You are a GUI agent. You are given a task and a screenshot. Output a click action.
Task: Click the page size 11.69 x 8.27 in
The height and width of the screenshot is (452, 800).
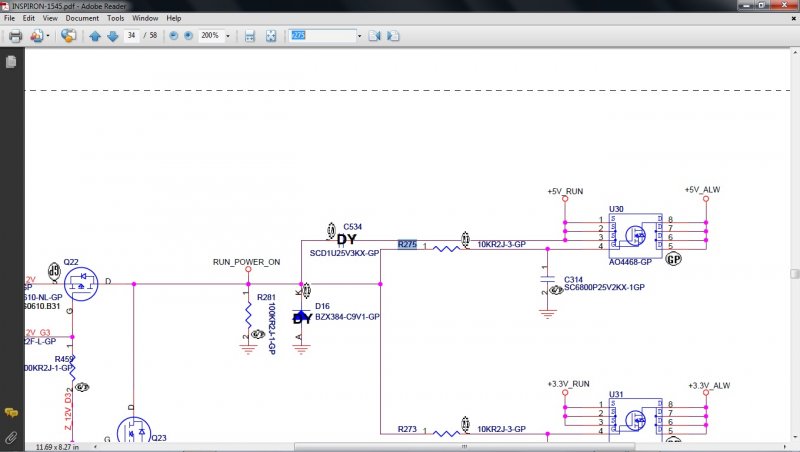click(58, 447)
